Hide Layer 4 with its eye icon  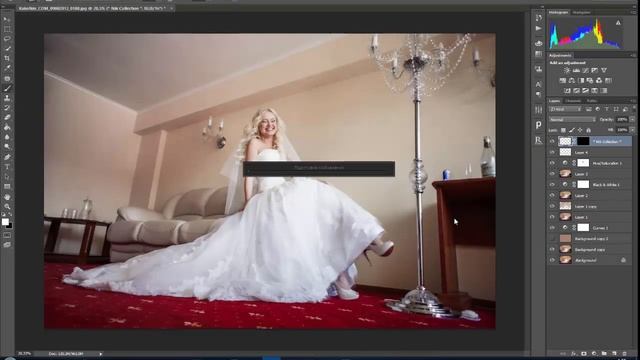(552, 152)
